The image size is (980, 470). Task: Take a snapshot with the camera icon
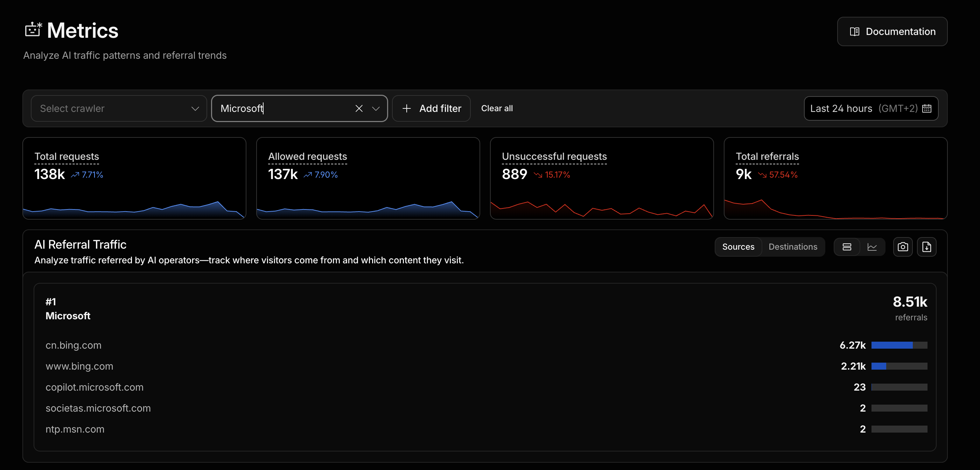point(902,247)
